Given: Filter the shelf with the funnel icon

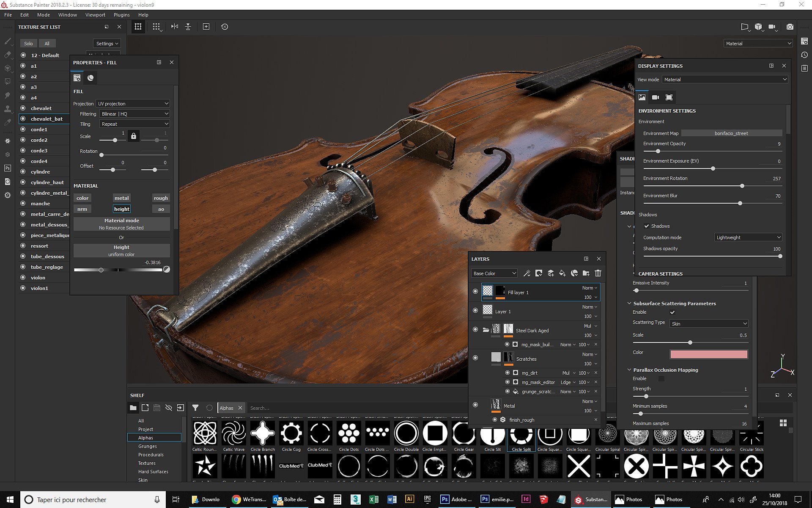Looking at the screenshot, I should pyautogui.click(x=195, y=408).
